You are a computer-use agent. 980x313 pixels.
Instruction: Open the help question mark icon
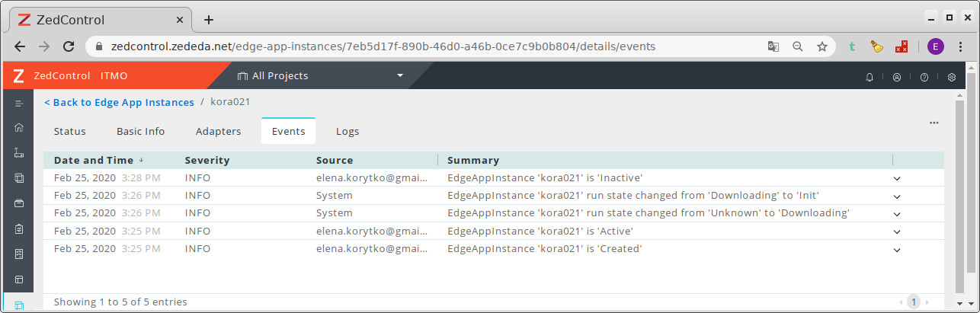924,76
